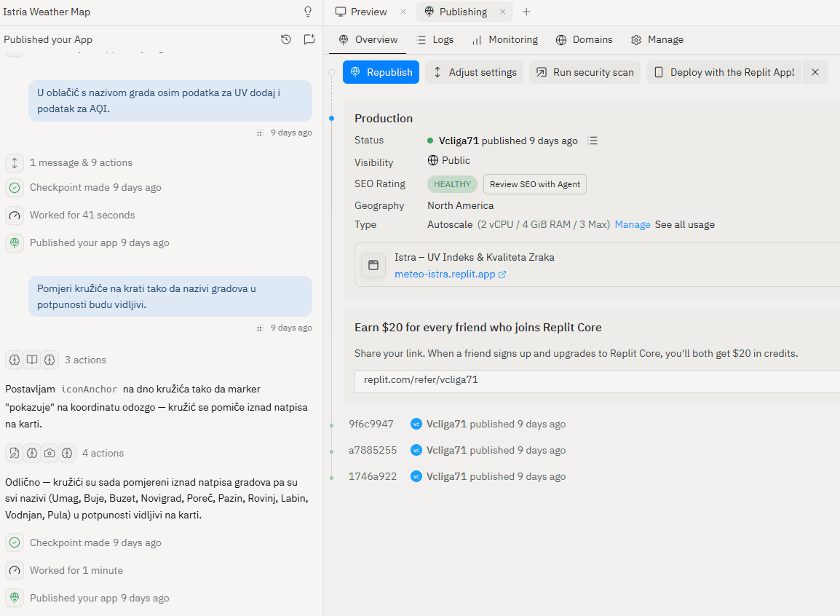This screenshot has height=616, width=840.
Task: Click the user message about UV and AQI
Action: pyautogui.click(x=170, y=100)
